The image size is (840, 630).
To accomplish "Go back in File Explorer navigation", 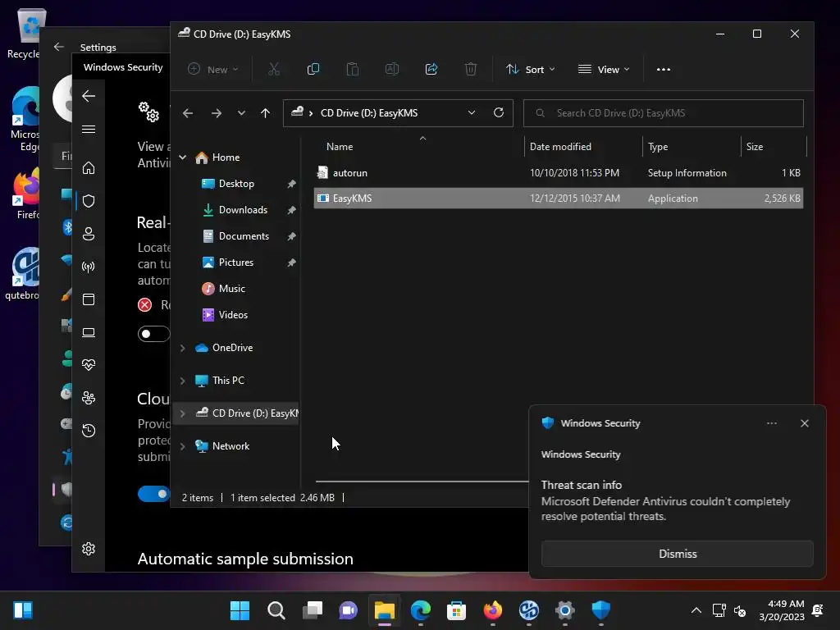I will point(188,113).
